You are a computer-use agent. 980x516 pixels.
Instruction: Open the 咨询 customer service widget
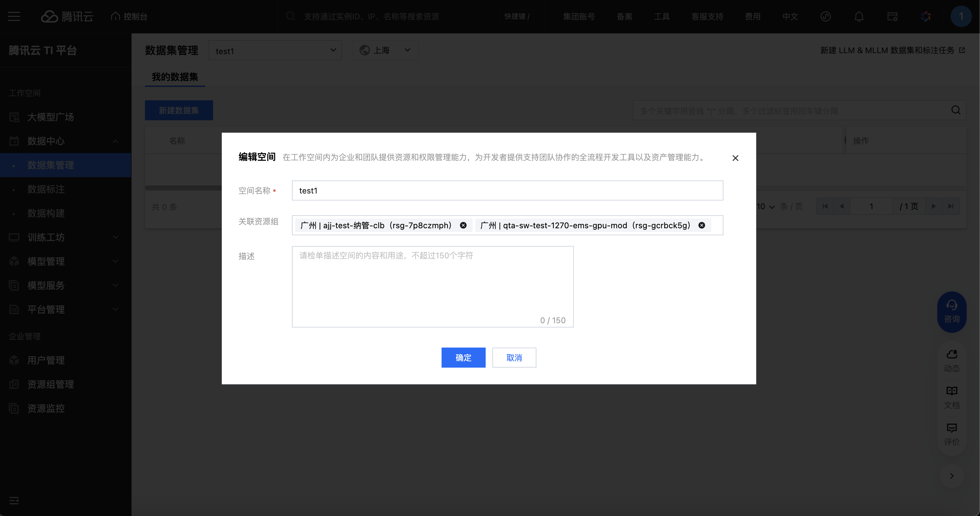[952, 312]
